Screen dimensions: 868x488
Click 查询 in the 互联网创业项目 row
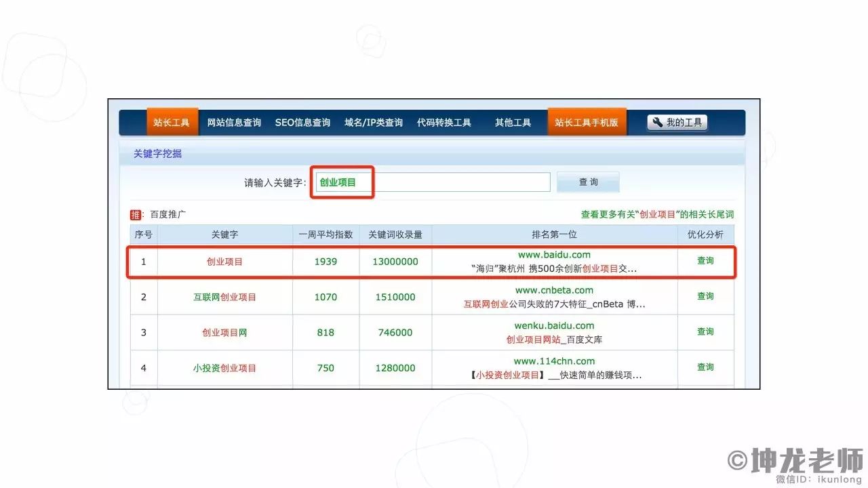[705, 296]
